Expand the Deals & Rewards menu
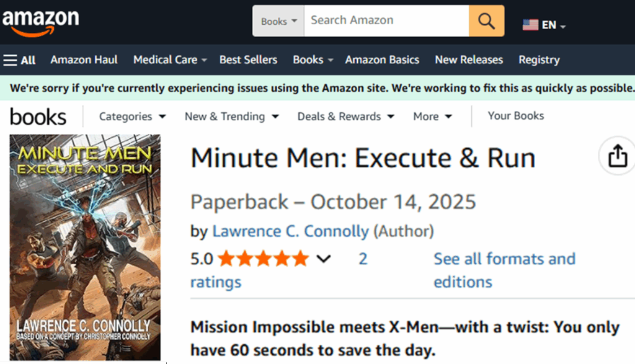Image resolution: width=635 pixels, height=364 pixels. pyautogui.click(x=345, y=117)
